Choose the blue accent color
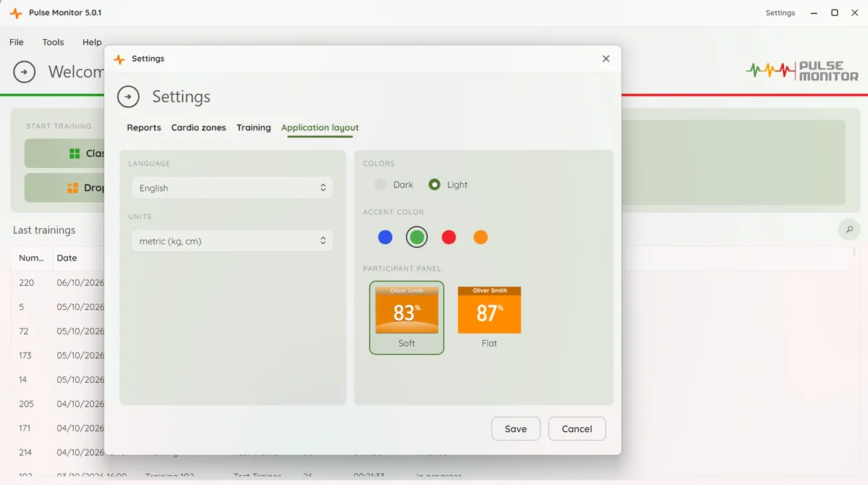 (386, 237)
